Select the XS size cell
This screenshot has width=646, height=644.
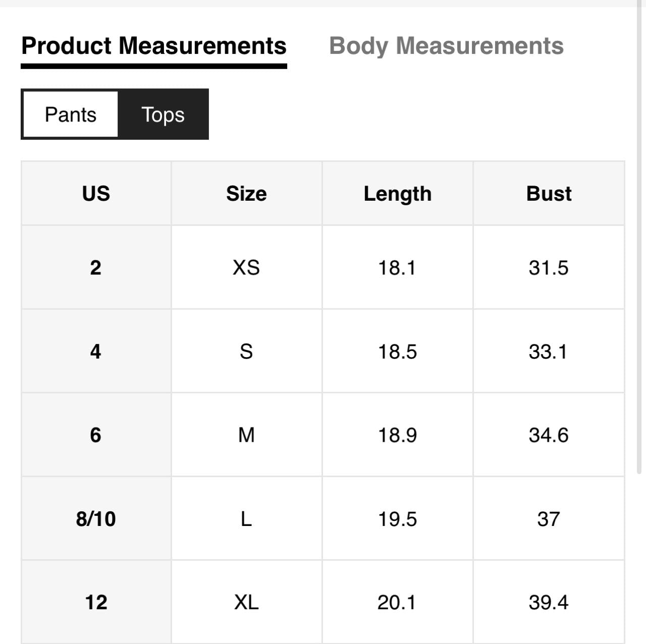246,267
